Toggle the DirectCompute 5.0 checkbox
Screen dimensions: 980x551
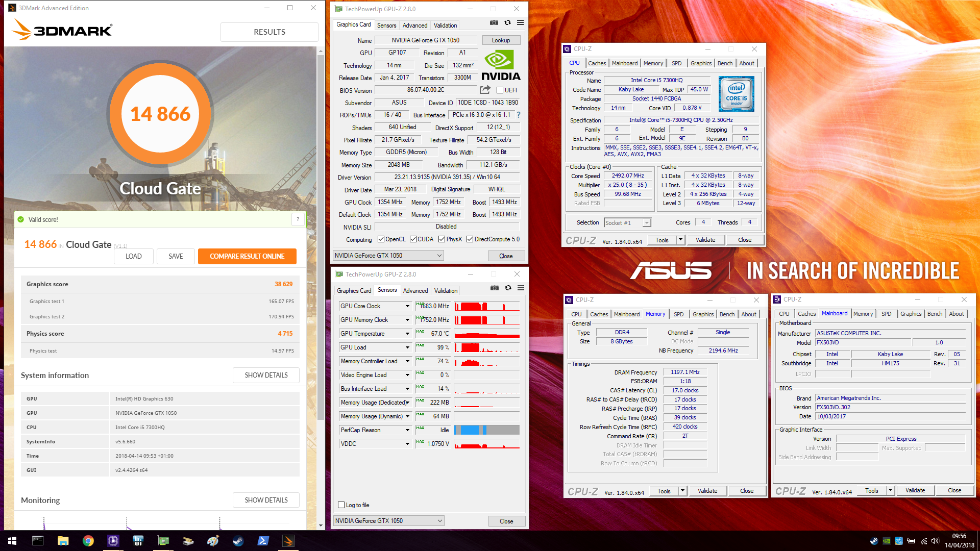point(470,239)
